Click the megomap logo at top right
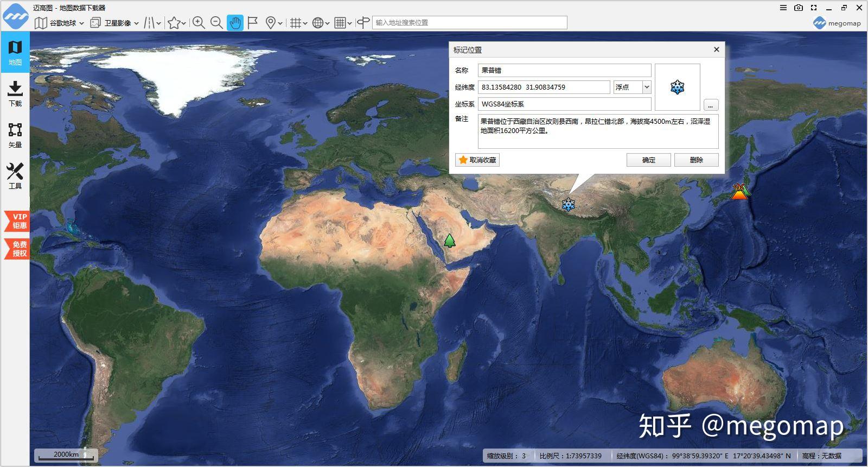The image size is (868, 467). (837, 23)
